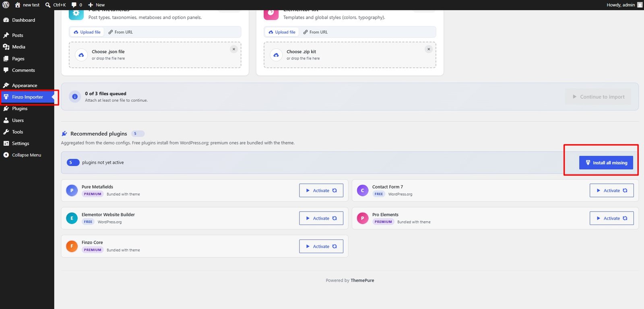Open the WordPress logo menu
The image size is (644, 309).
point(6,5)
